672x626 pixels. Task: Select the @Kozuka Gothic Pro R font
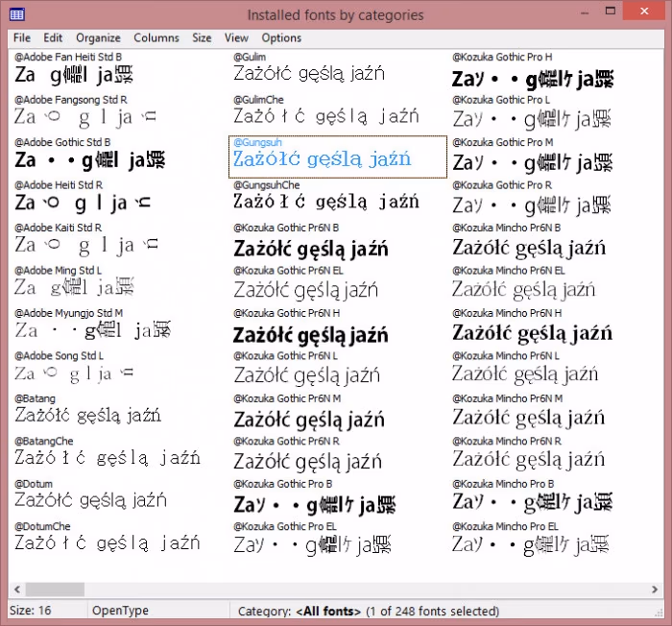[x=556, y=199]
